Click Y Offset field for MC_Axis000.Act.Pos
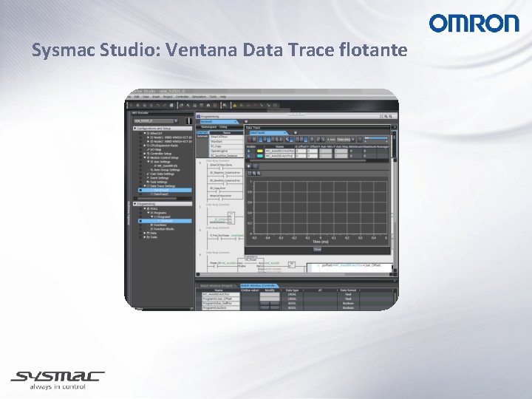The height and width of the screenshot is (399, 532). tap(313, 156)
